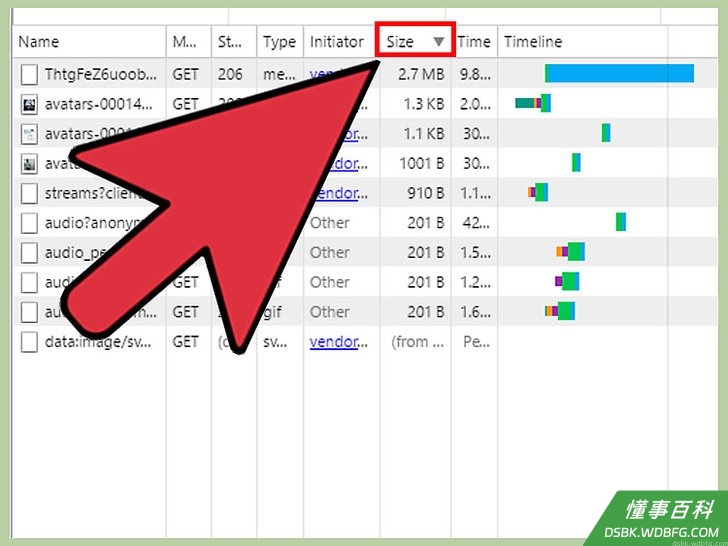Screen dimensions: 728x546
Task: Sort by the Name column header
Action: (89, 42)
